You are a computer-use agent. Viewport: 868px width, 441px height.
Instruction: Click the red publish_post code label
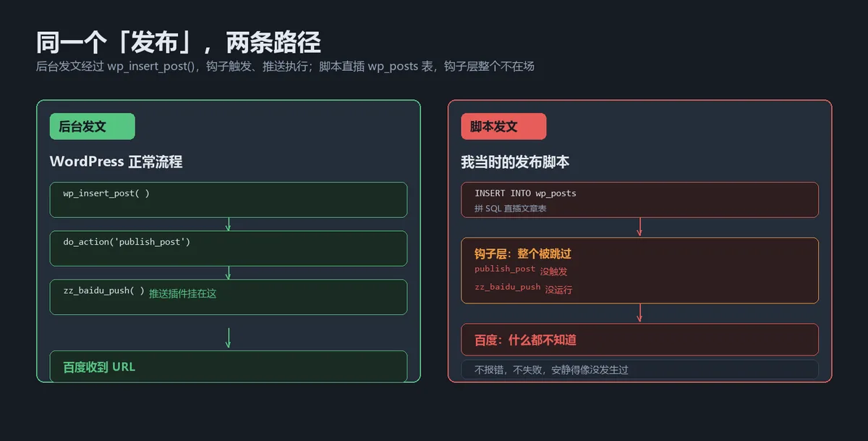pos(505,269)
